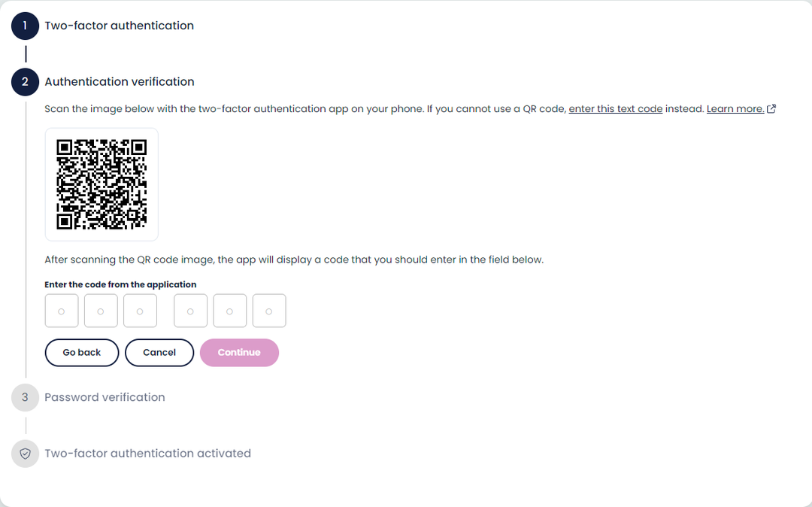The width and height of the screenshot is (812, 507).
Task: Click the step 3 circle icon
Action: [25, 397]
